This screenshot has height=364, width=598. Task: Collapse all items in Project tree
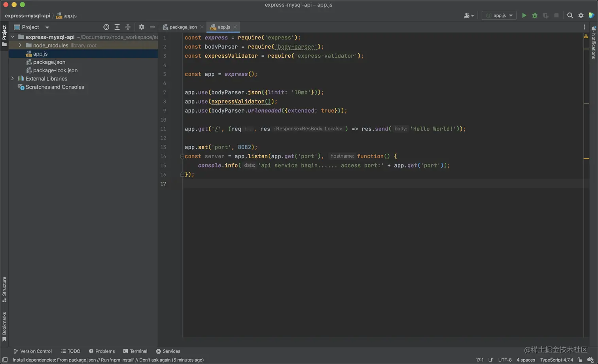[x=128, y=27]
